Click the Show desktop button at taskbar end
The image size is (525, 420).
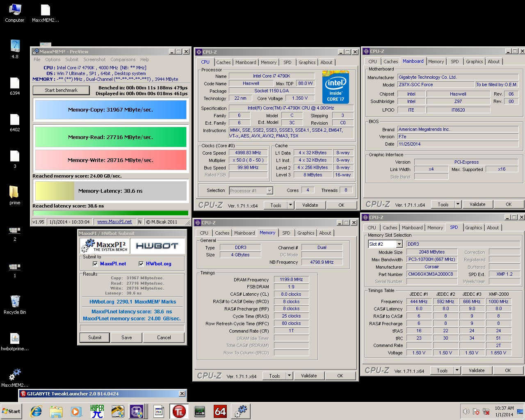coord(520,411)
